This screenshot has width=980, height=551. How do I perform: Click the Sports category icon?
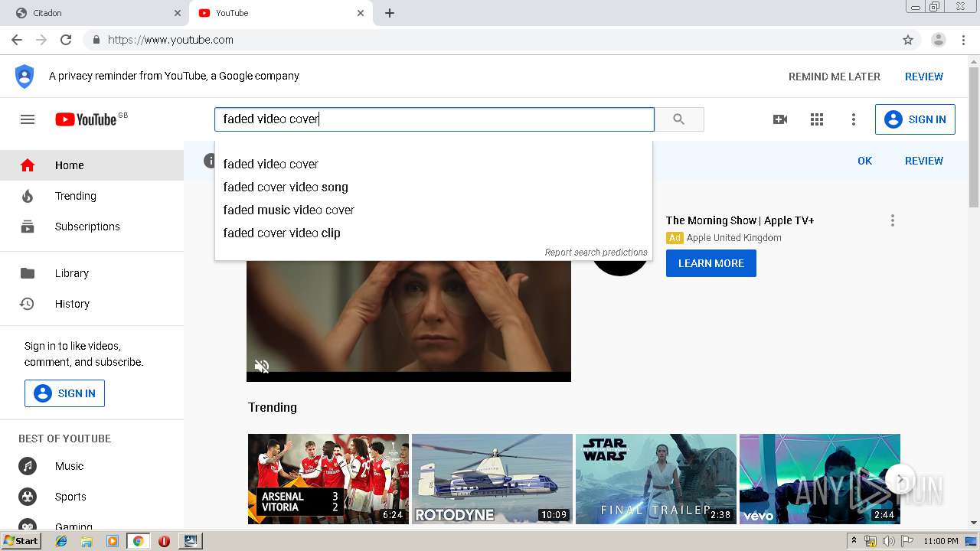click(x=28, y=497)
